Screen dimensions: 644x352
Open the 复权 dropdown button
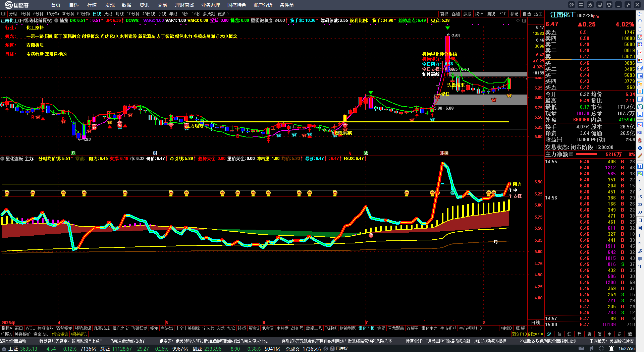(x=444, y=14)
